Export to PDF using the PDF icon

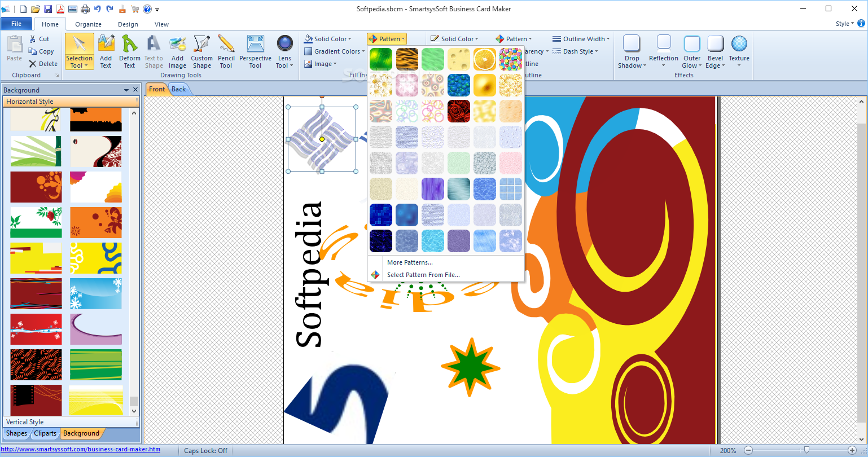pyautogui.click(x=60, y=8)
